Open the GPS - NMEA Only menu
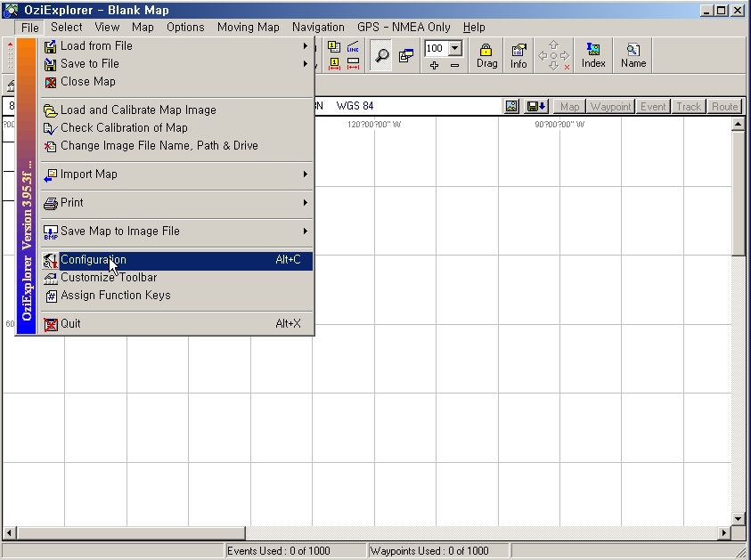Image resolution: width=751 pixels, height=560 pixels. (x=404, y=28)
